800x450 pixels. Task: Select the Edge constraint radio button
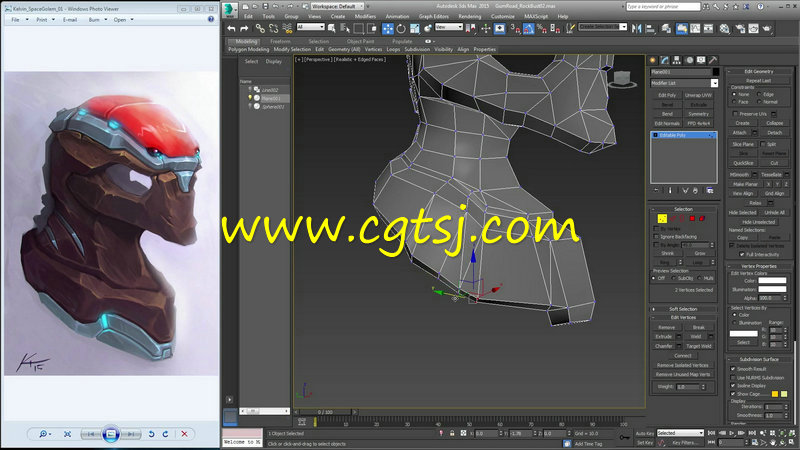point(759,94)
